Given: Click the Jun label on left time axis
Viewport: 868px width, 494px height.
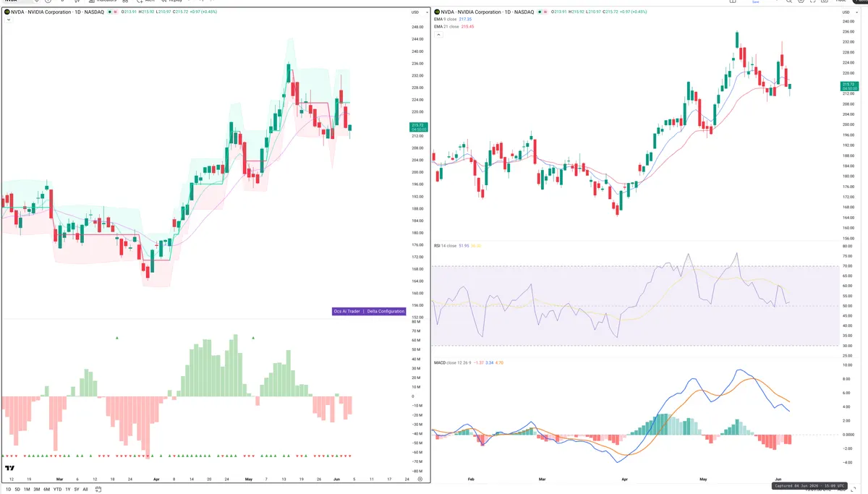Looking at the screenshot, I should click(336, 479).
